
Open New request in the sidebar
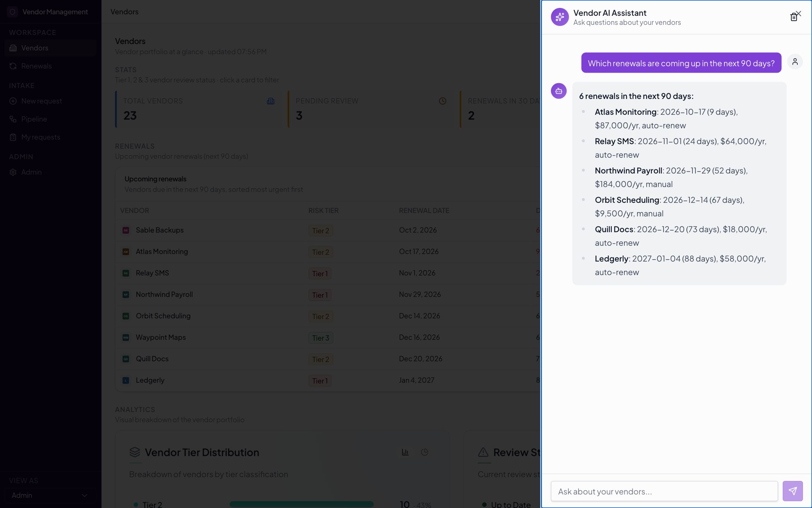[50, 101]
